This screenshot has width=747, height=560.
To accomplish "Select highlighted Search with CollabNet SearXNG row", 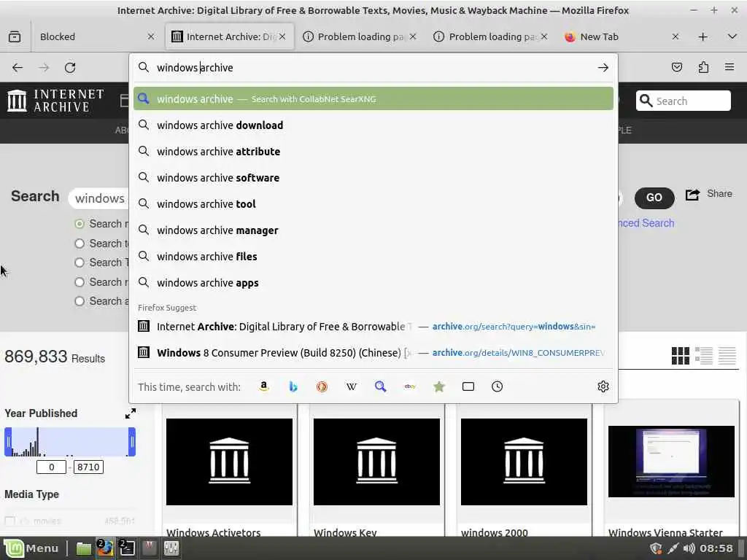I will (x=373, y=98).
